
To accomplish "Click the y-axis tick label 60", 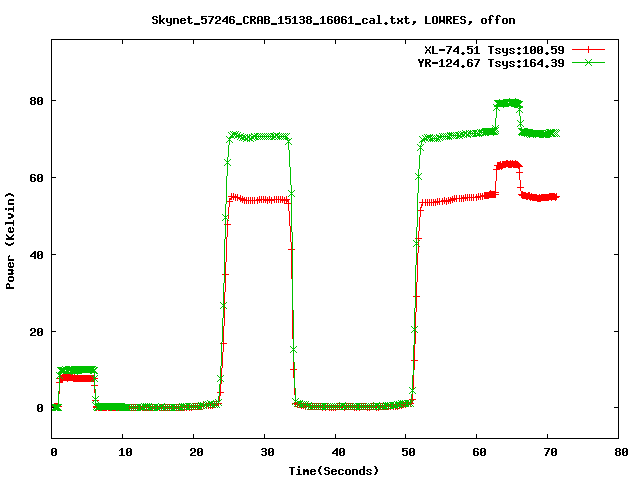I will click(x=36, y=178).
